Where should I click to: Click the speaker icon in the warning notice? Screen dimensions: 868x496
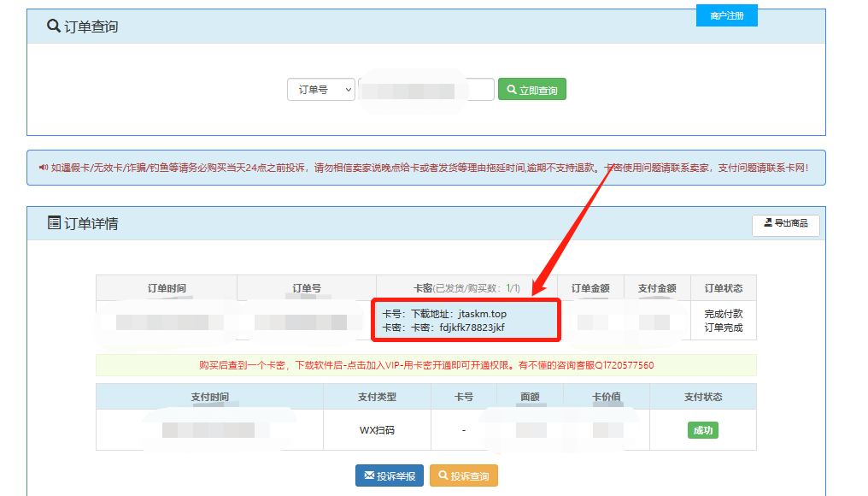pos(44,168)
